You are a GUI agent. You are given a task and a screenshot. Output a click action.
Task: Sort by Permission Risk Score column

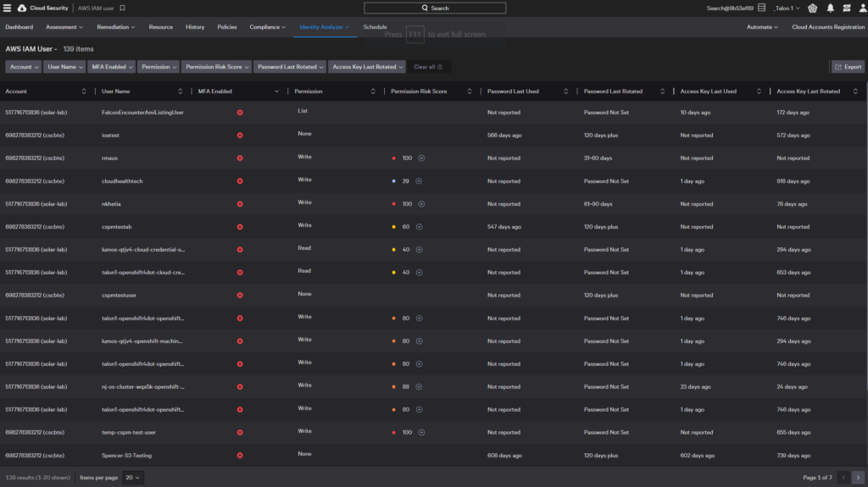pos(469,91)
